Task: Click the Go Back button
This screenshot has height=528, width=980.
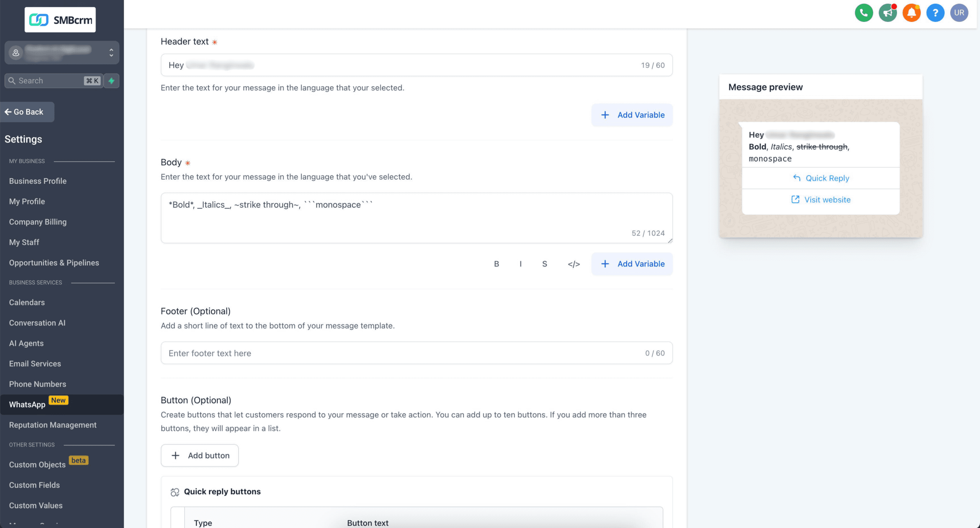Action: tap(27, 112)
